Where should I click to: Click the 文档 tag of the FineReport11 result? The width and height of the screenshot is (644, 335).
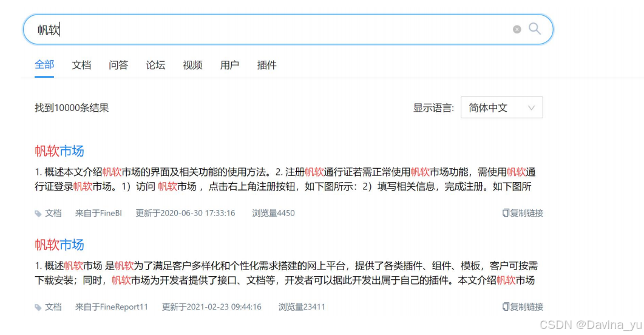53,306
